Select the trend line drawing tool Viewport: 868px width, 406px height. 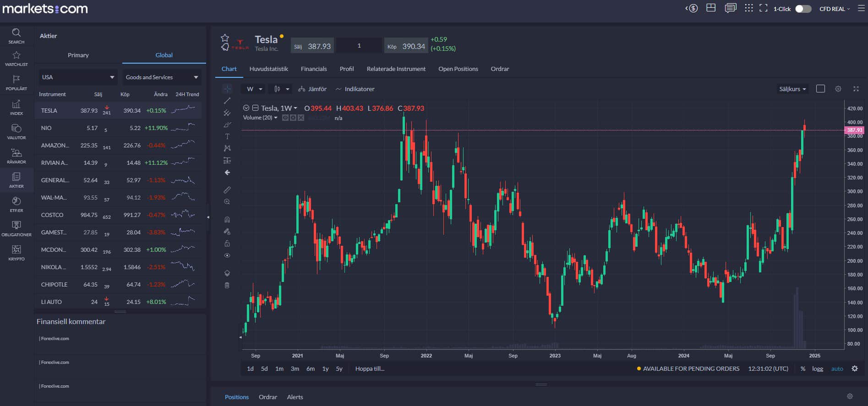point(227,101)
